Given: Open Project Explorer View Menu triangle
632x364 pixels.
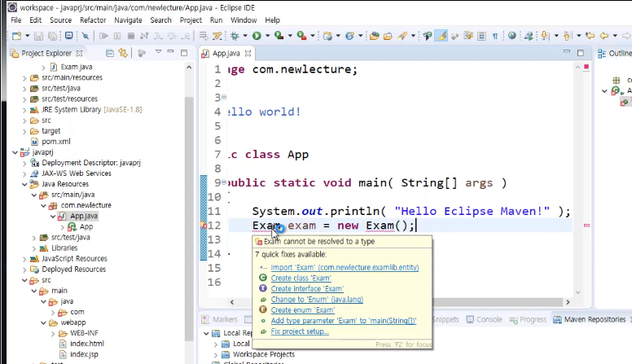Looking at the screenshot, I should click(158, 51).
